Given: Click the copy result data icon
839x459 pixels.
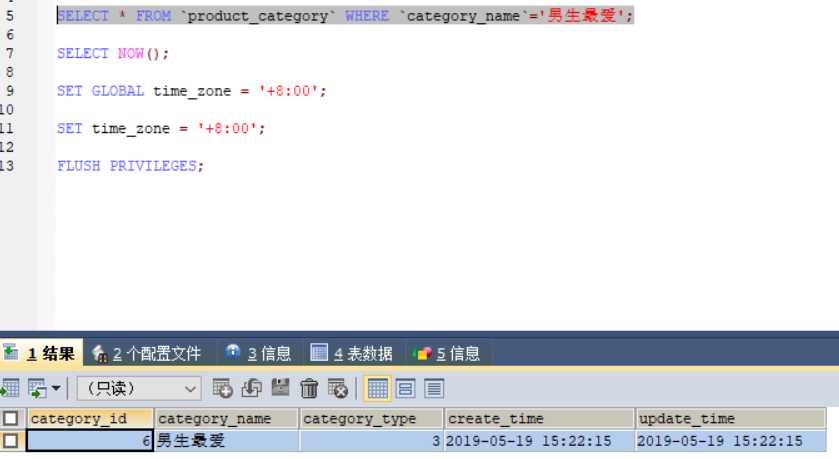Looking at the screenshot, I should (37, 388).
